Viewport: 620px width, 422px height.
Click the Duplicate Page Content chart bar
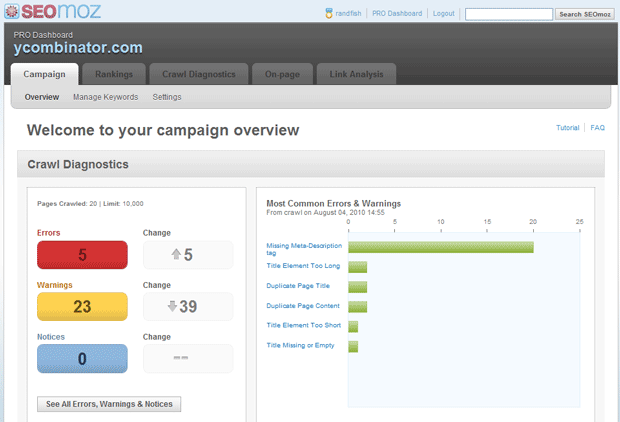(357, 307)
